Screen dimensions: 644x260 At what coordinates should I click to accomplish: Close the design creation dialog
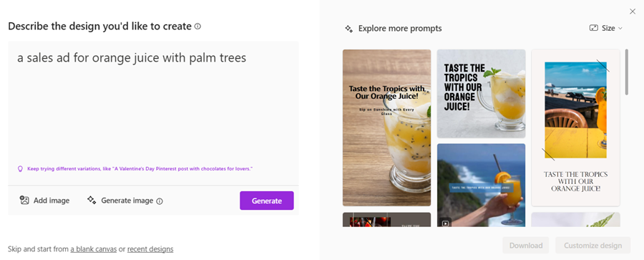point(633,11)
